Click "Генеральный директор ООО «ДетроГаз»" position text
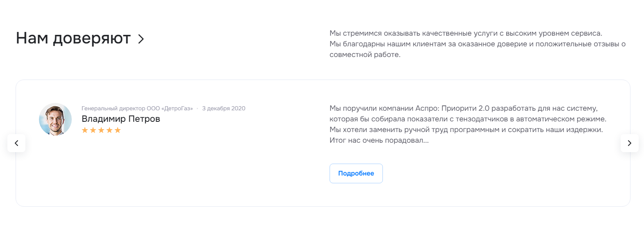The height and width of the screenshot is (228, 644). (137, 109)
